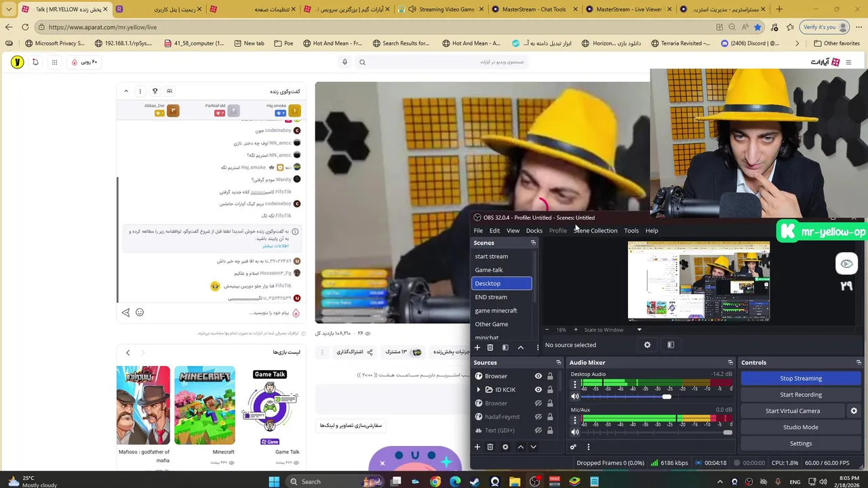Open Desktop Audio options three-dot menu

575,385
